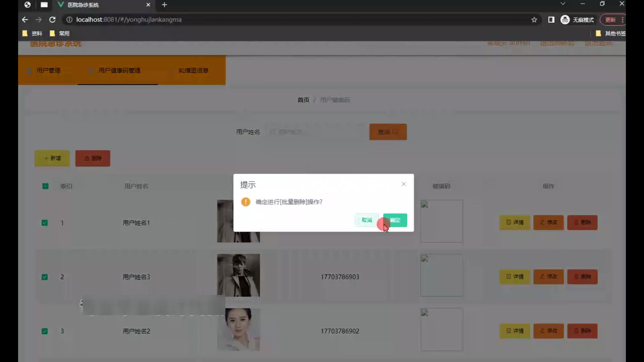Cancel batch delete with 取消 button
The image size is (644, 362).
pyautogui.click(x=367, y=220)
